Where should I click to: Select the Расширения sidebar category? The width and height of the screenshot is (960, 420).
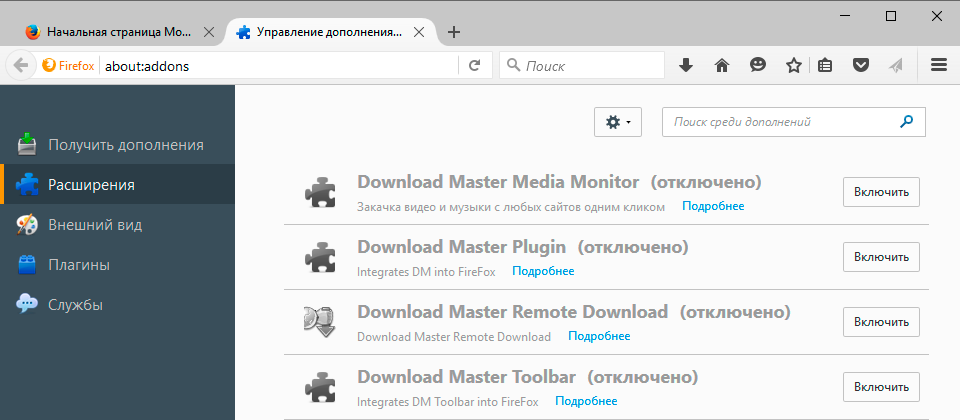[118, 184]
